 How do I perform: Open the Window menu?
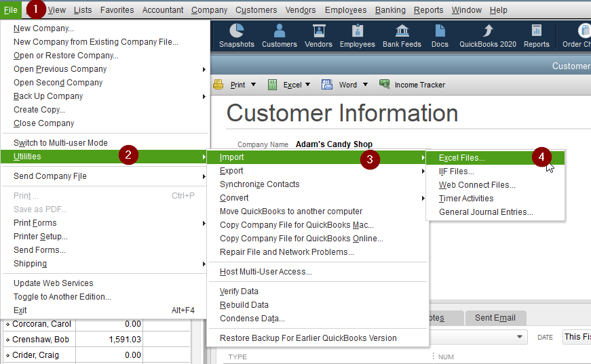[467, 10]
